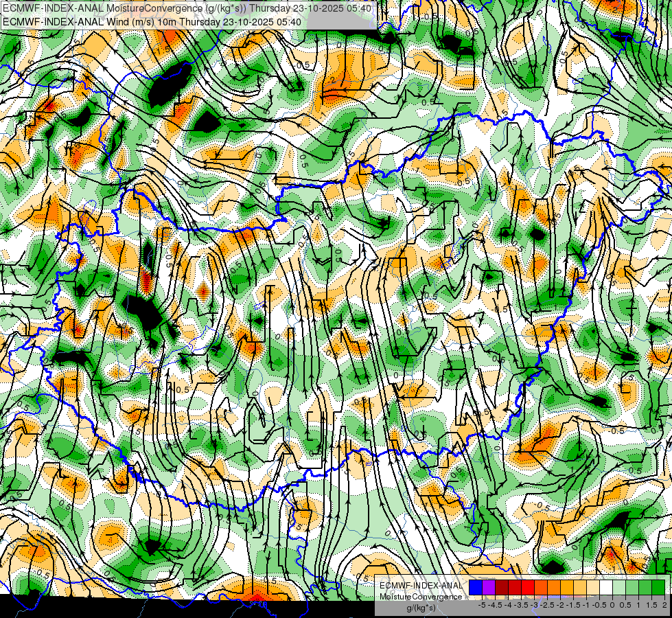Click the '-2.5' legend tick label
This screenshot has height=618, width=672.
pyautogui.click(x=548, y=605)
